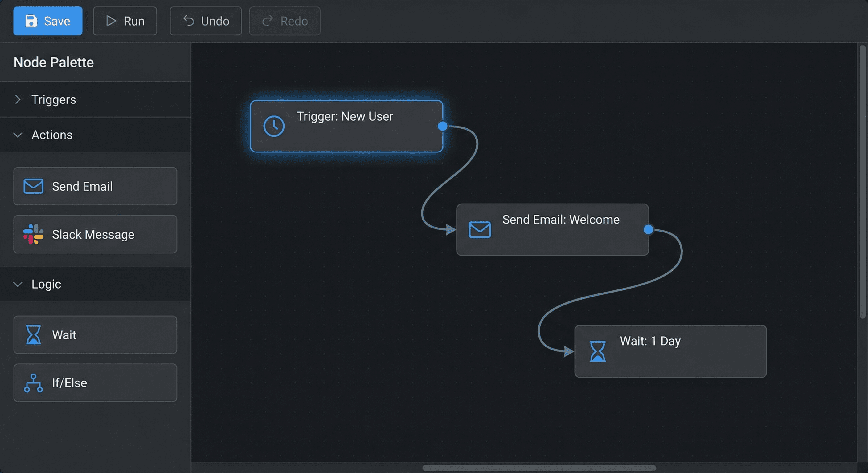Select the Slack Message icon in Node Palette
This screenshot has width=868, height=473.
pos(33,234)
